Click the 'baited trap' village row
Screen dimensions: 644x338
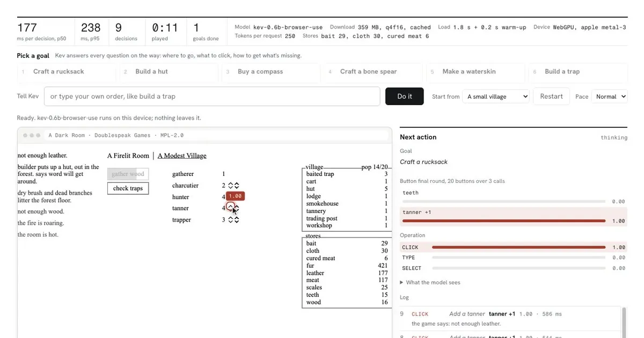pos(347,174)
